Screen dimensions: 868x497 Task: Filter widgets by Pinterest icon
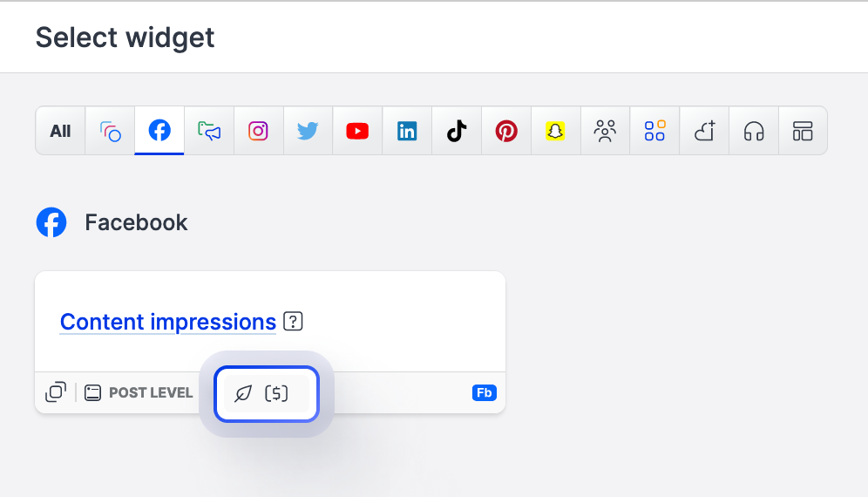point(506,131)
